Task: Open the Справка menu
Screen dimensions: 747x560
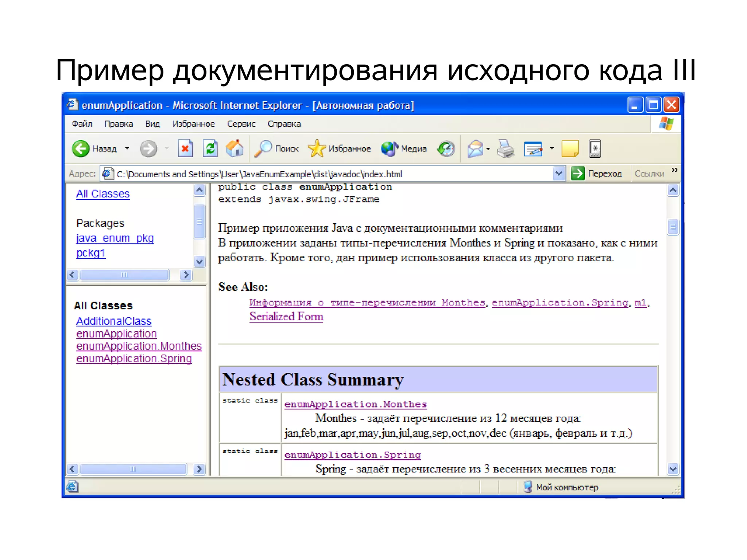Action: [284, 124]
